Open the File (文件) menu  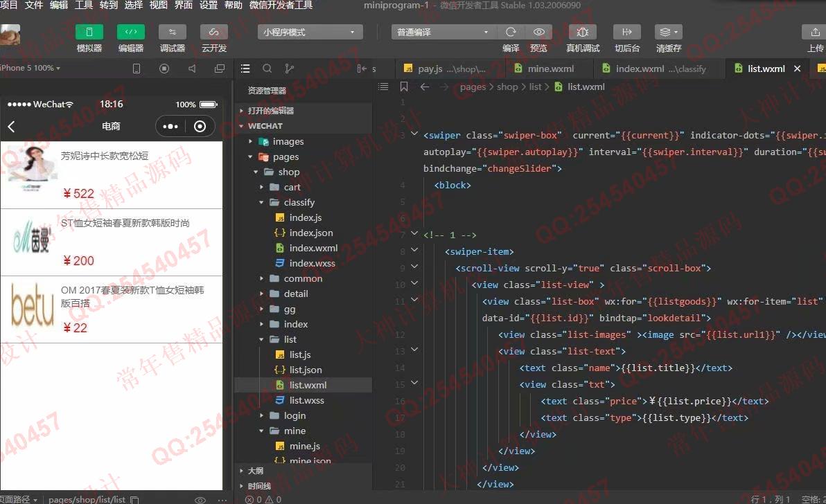pos(34,6)
